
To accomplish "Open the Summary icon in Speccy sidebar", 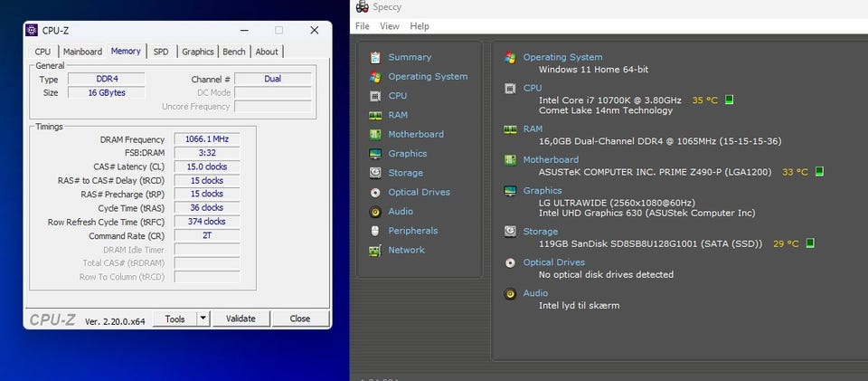I will point(375,58).
